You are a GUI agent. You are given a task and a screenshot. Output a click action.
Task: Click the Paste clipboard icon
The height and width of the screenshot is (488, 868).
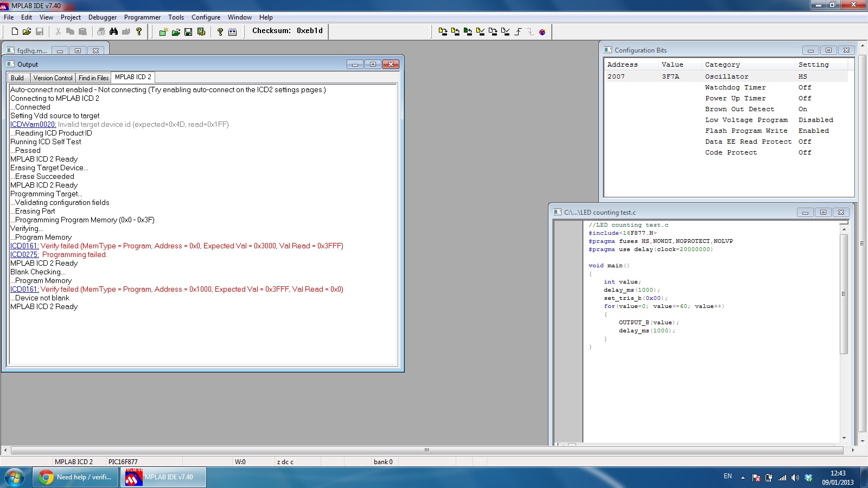[82, 31]
